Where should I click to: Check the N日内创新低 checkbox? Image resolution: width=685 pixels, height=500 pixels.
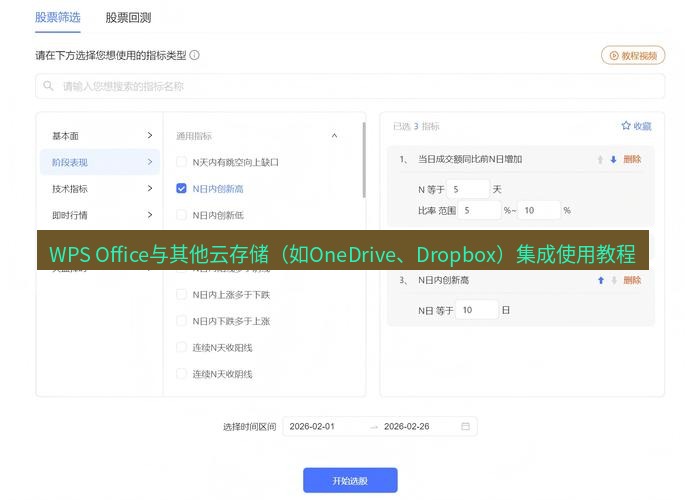(x=181, y=214)
